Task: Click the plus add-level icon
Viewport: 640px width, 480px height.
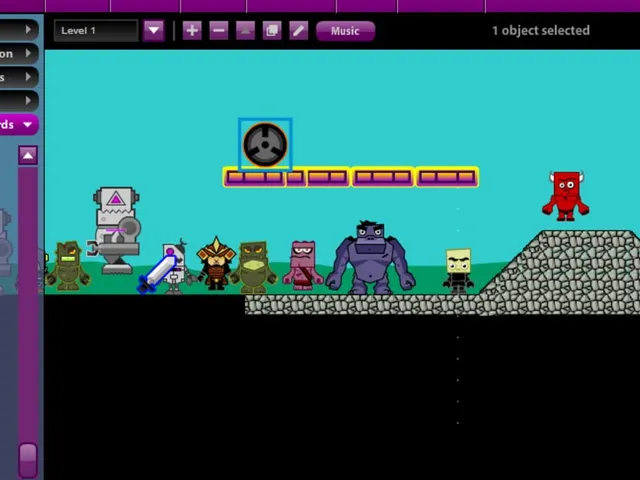Action: click(192, 31)
